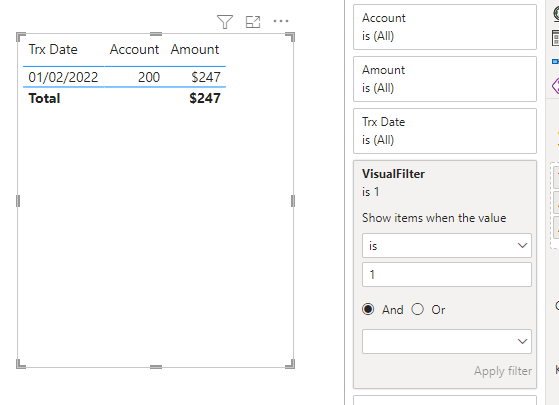Sort by the Trx Date column header
The image size is (559, 405).
click(53, 49)
